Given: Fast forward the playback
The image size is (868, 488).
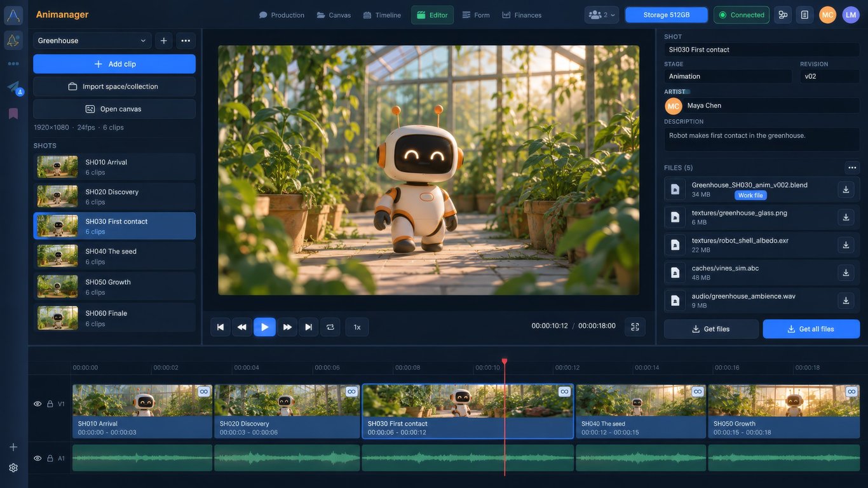Looking at the screenshot, I should tap(287, 327).
